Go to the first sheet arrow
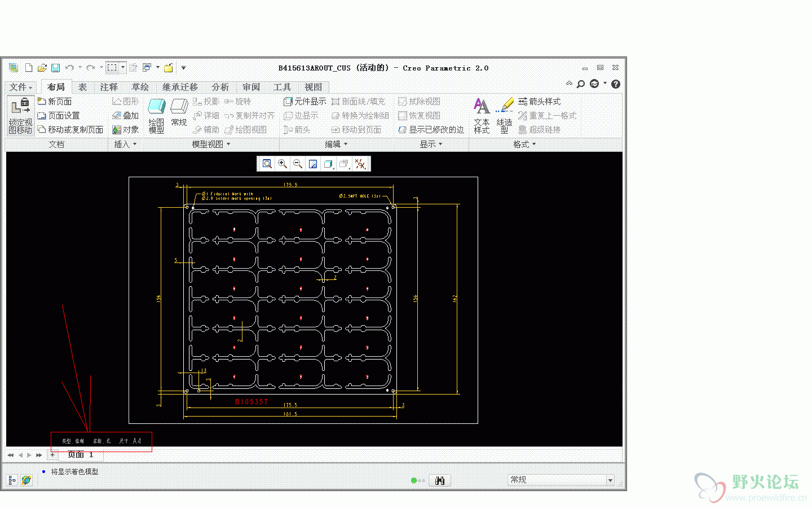812x508 pixels. (x=11, y=455)
